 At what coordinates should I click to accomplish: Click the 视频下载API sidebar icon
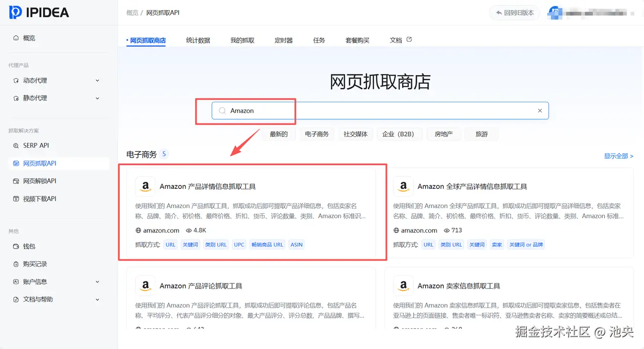(x=16, y=199)
